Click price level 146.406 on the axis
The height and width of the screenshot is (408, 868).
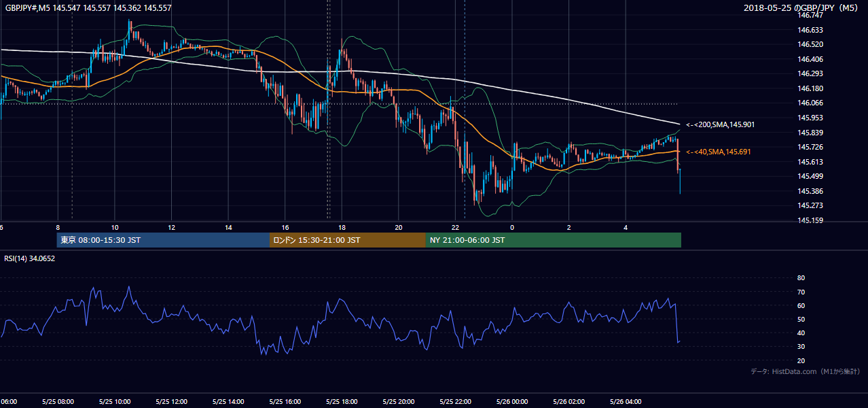[x=811, y=59]
